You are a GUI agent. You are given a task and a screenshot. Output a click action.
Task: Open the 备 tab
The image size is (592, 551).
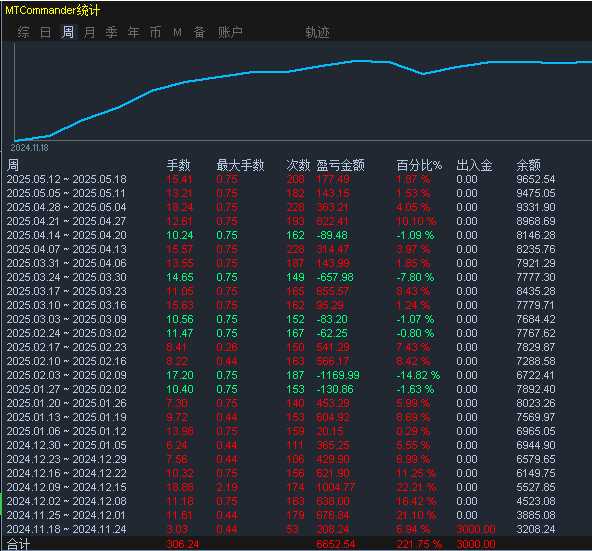tap(199, 32)
